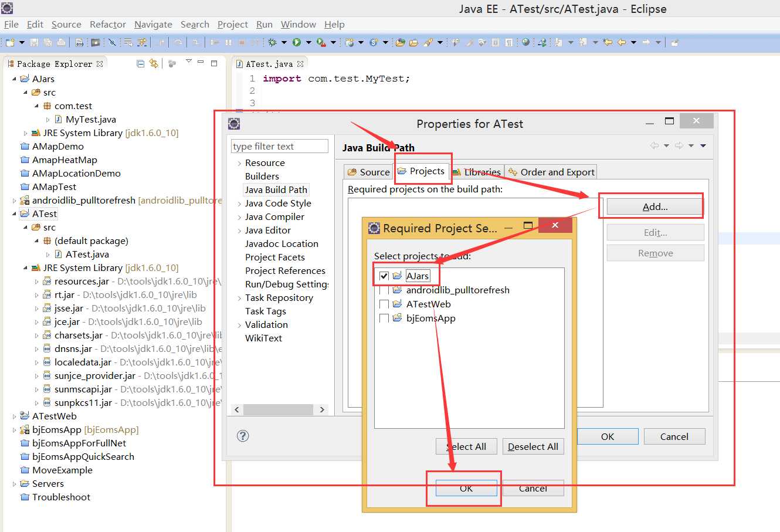Click Collapse All in Package Explorer
The image size is (780, 532).
140,63
